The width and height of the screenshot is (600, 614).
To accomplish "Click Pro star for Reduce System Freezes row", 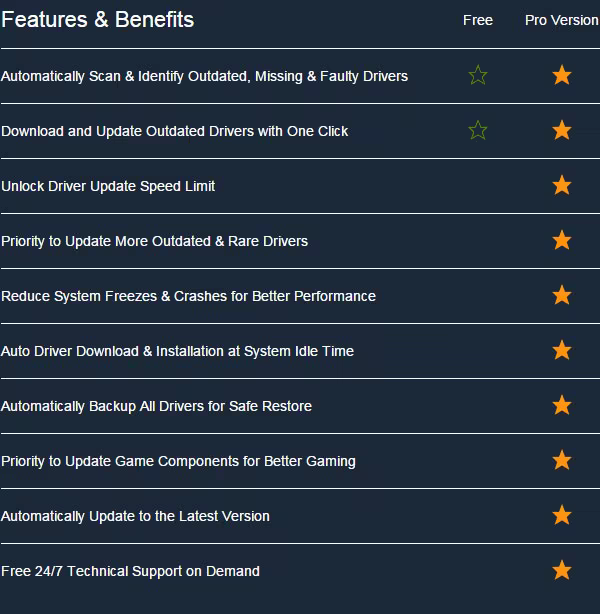I will point(562,295).
